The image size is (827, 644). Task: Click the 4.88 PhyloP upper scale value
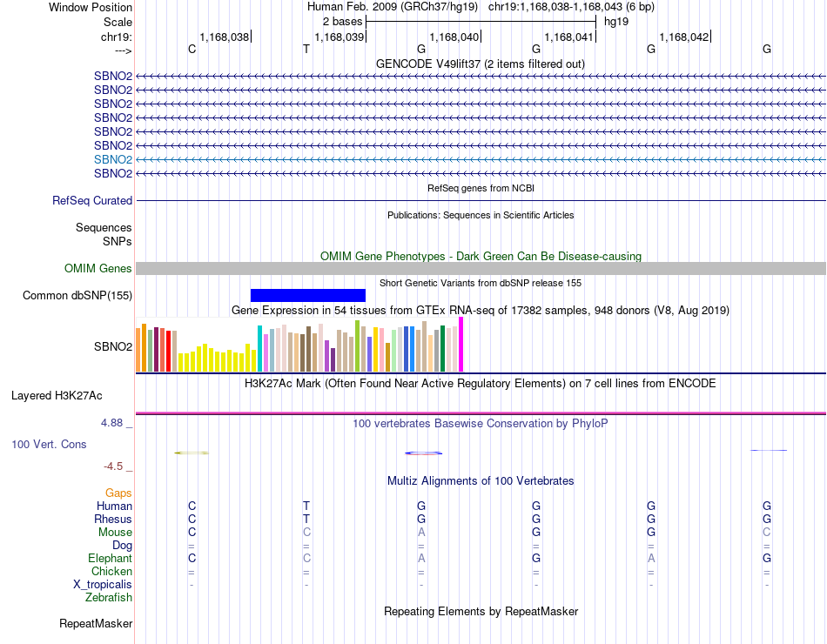(111, 422)
